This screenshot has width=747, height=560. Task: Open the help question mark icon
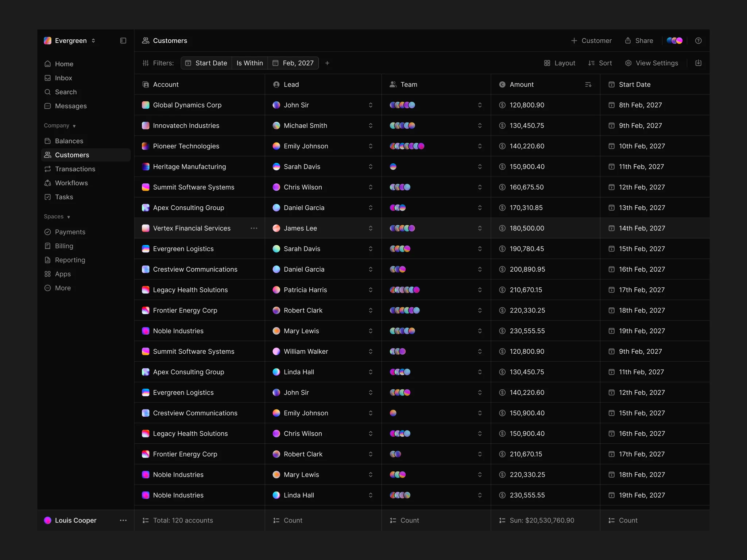point(698,41)
